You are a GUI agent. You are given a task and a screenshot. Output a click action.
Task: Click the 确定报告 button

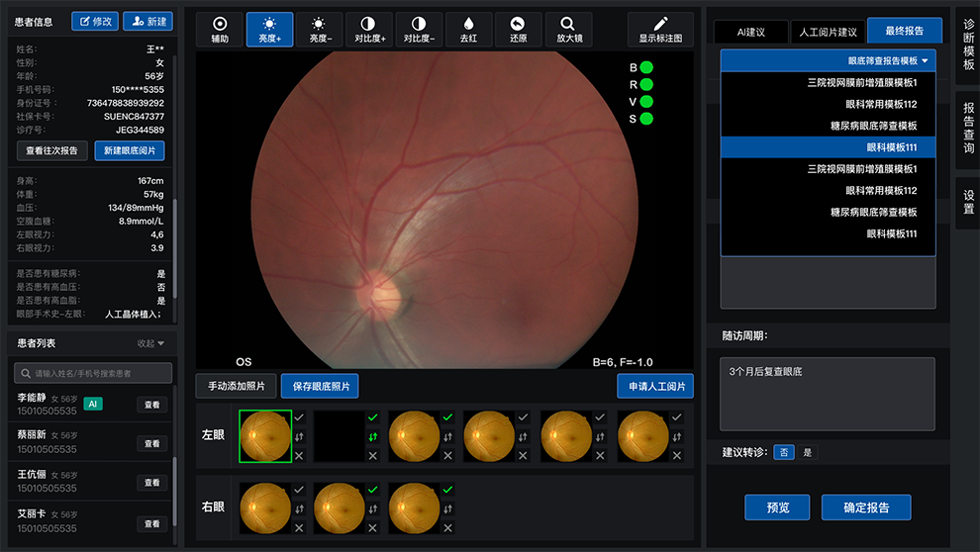[x=865, y=507]
